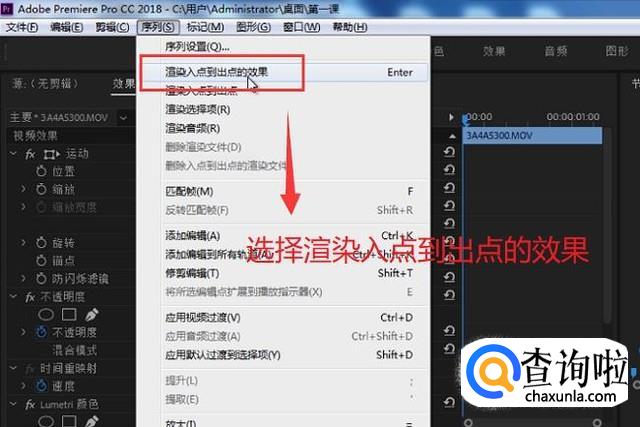The image size is (640, 427).
Task: Collapse the 不透明度 effect group
Action: click(13, 296)
